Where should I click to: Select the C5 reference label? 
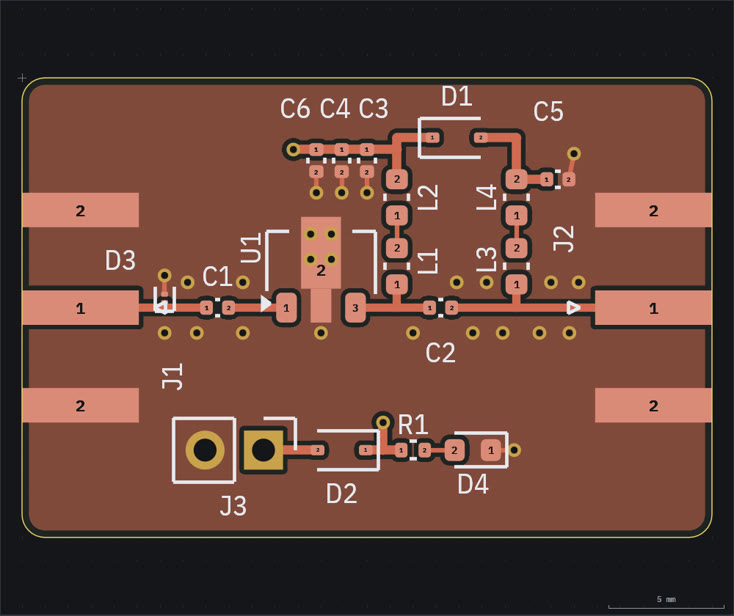coord(548,111)
